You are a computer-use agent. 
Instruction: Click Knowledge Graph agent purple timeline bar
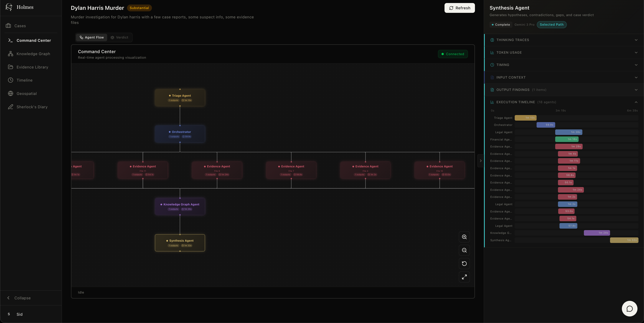click(x=597, y=233)
